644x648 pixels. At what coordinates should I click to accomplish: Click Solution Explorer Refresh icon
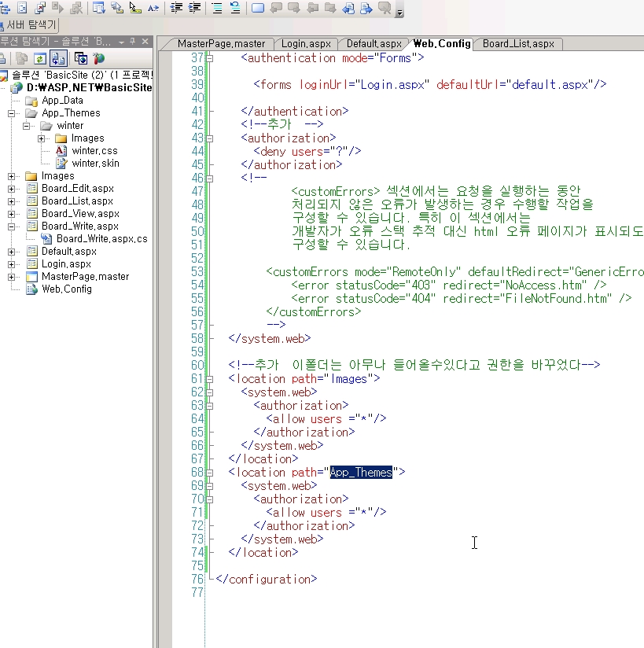point(40,59)
